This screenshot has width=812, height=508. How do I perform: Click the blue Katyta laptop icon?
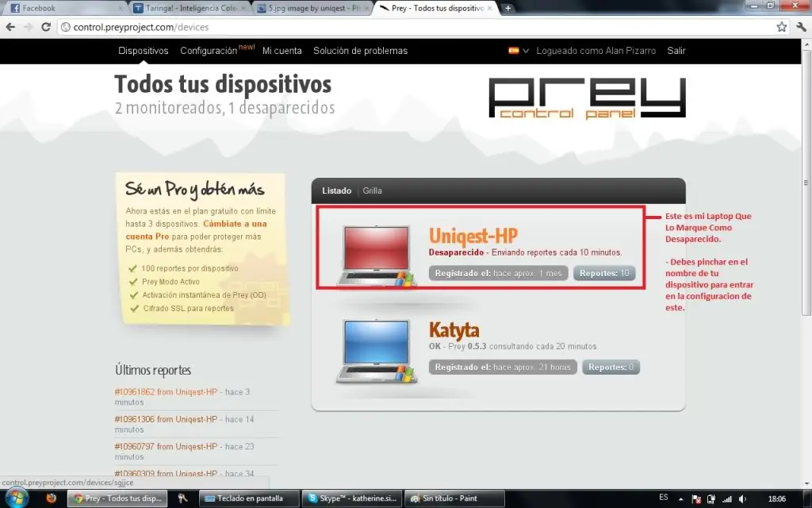(377, 351)
